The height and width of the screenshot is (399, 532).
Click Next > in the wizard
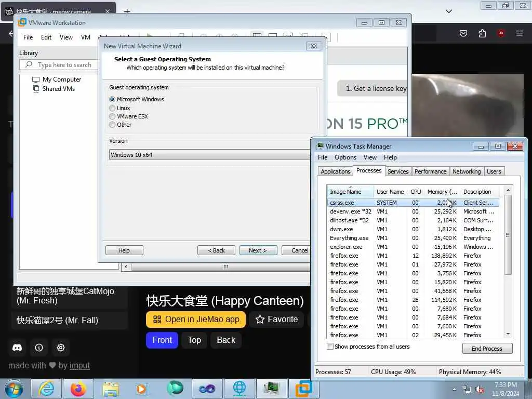pos(258,250)
